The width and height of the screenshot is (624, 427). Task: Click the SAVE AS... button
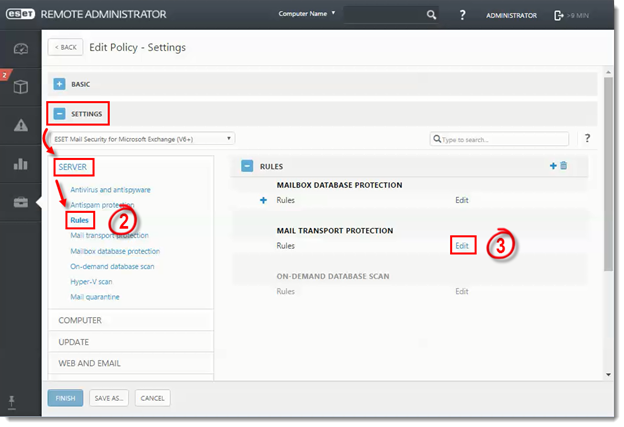(109, 398)
